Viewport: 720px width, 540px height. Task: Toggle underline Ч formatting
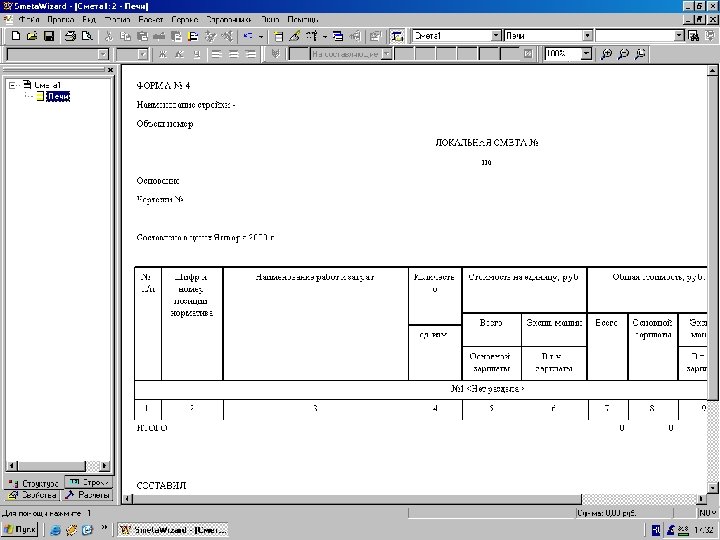pyautogui.click(x=197, y=54)
